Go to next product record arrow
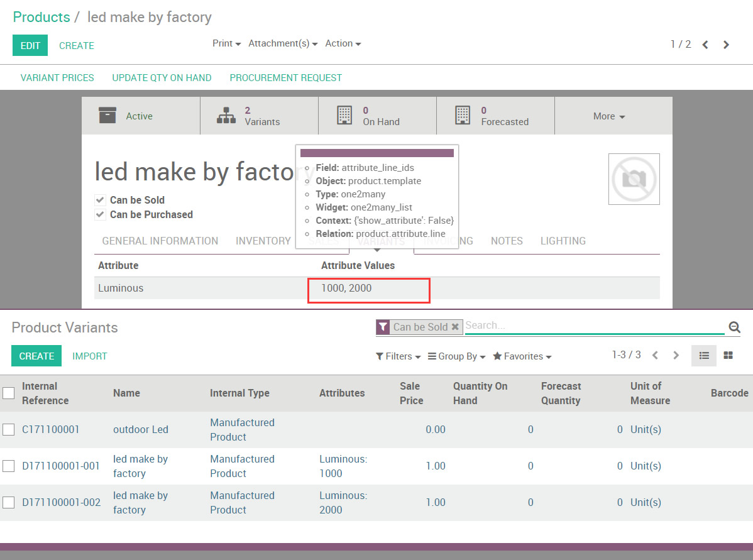753x560 pixels. click(726, 45)
